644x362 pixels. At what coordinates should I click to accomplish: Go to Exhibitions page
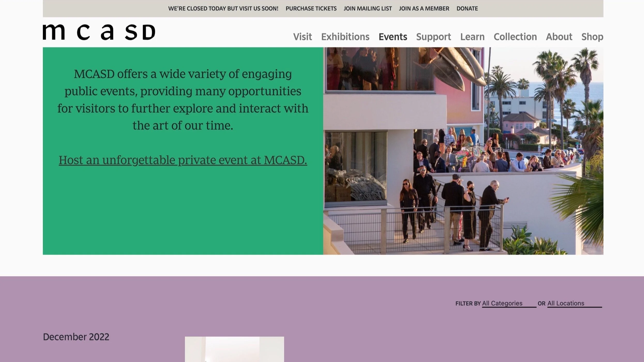point(345,37)
